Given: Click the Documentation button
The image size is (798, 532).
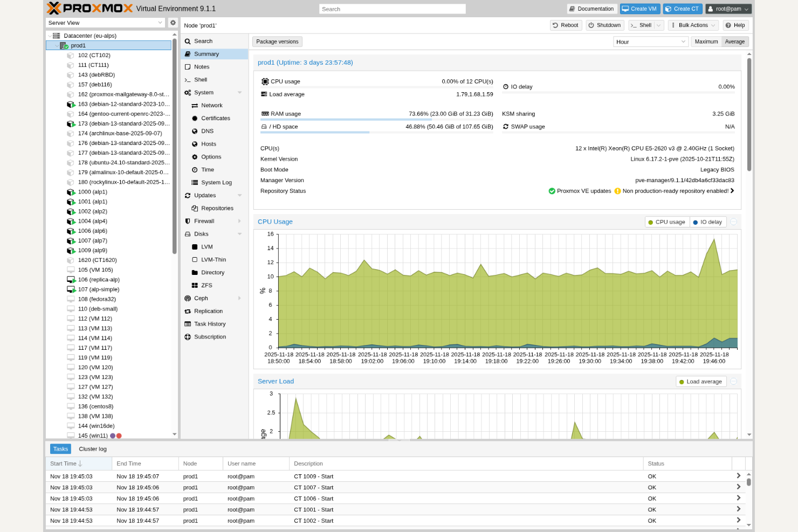Looking at the screenshot, I should coord(592,9).
